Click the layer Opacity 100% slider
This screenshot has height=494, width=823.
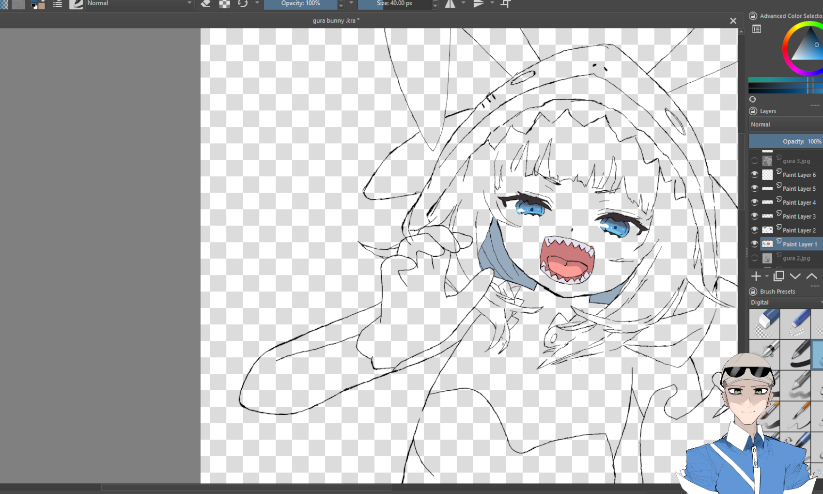pos(786,141)
